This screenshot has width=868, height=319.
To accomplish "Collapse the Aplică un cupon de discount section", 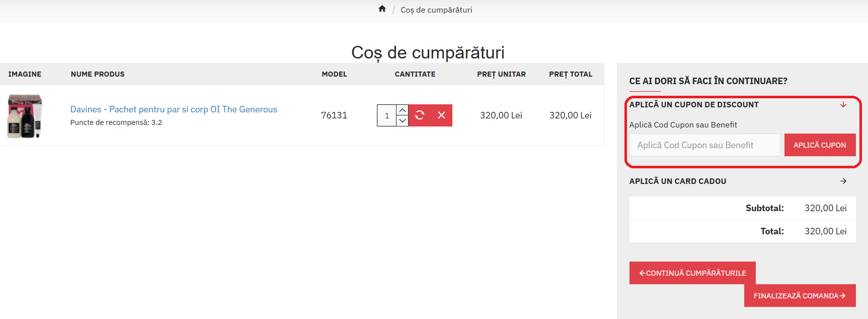I will click(x=693, y=105).
